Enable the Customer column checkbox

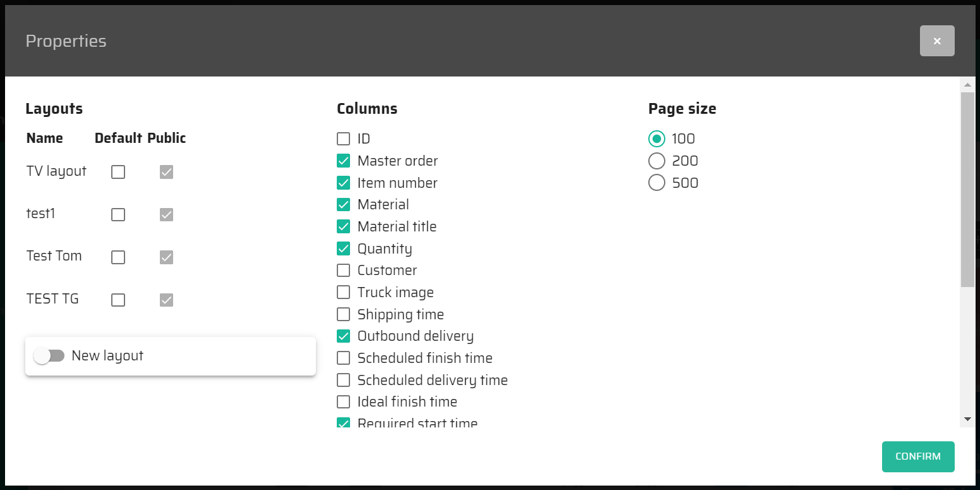point(343,271)
